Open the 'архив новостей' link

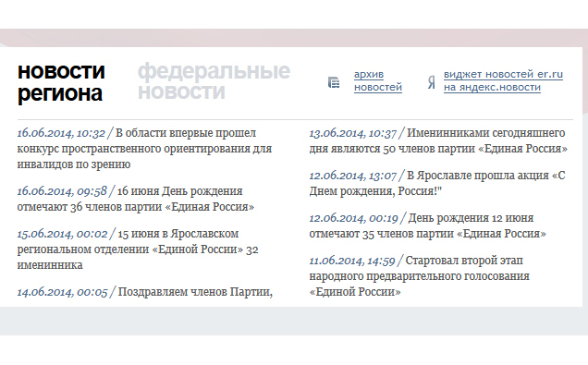tap(377, 80)
